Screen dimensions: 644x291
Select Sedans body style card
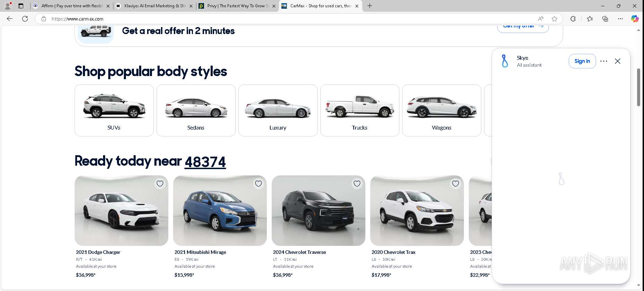coord(196,110)
